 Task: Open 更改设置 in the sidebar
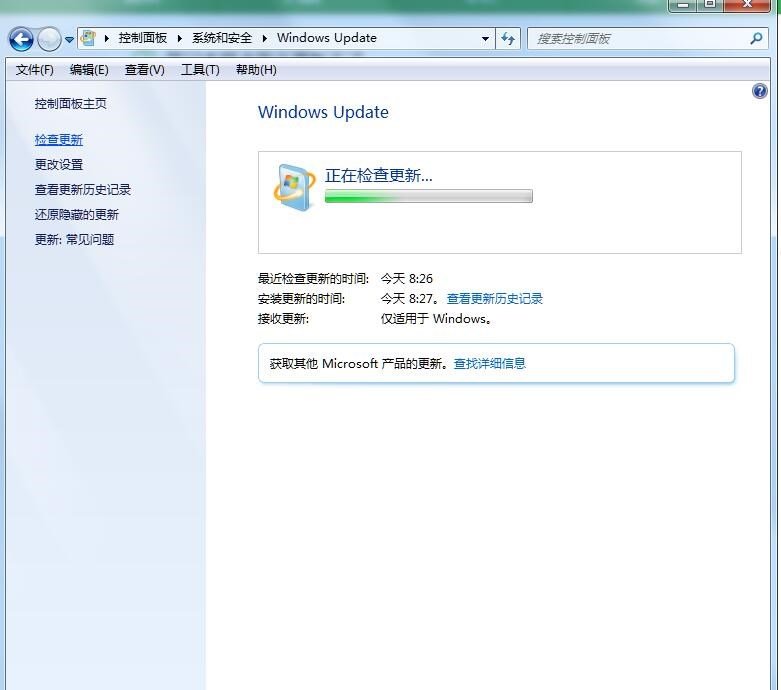(59, 164)
